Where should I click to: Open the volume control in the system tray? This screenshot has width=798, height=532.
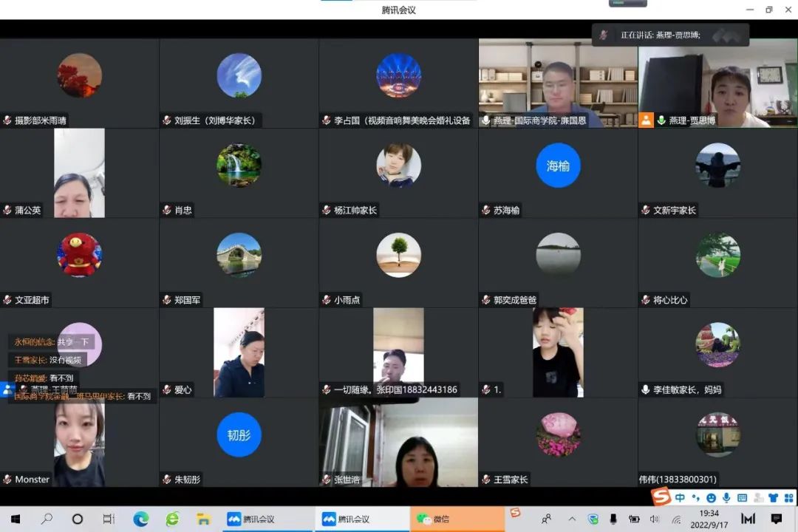[654, 519]
